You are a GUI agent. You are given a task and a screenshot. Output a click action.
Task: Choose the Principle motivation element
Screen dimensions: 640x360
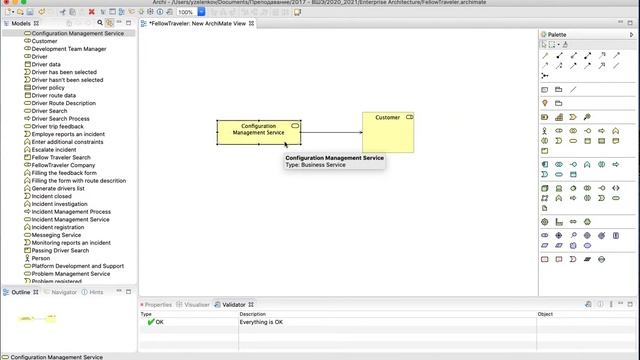[x=616, y=236]
